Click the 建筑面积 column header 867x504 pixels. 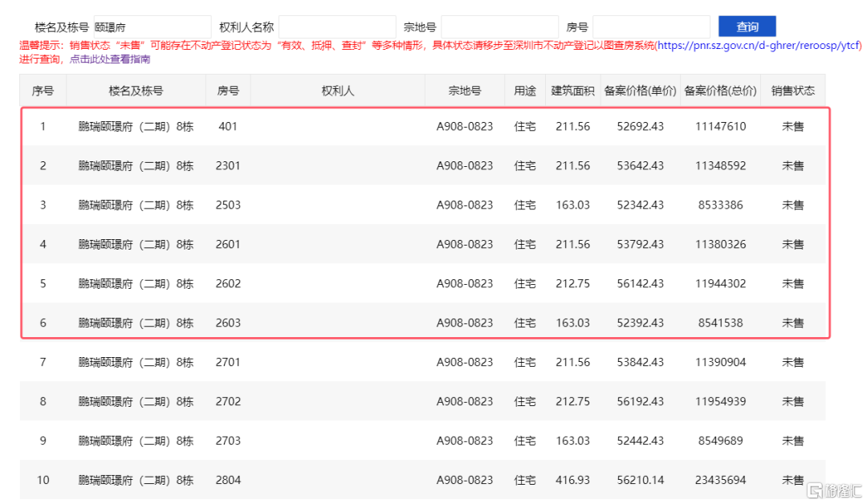pyautogui.click(x=572, y=91)
